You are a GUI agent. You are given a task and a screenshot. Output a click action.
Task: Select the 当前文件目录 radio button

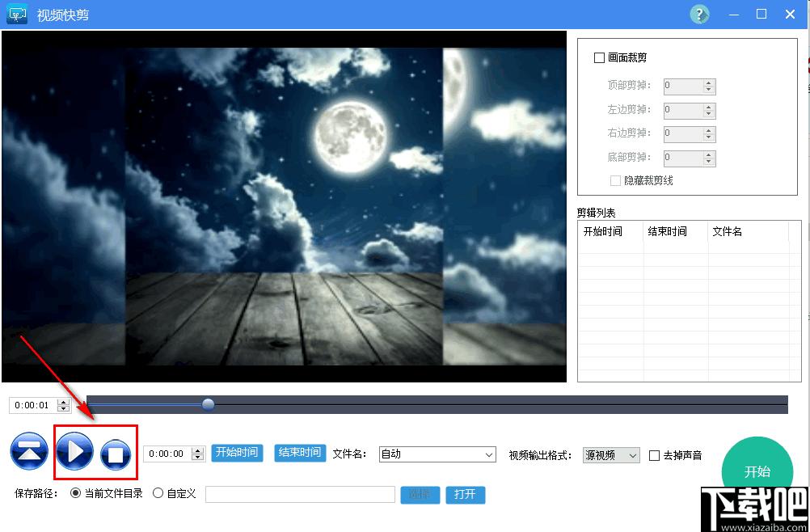tap(77, 493)
